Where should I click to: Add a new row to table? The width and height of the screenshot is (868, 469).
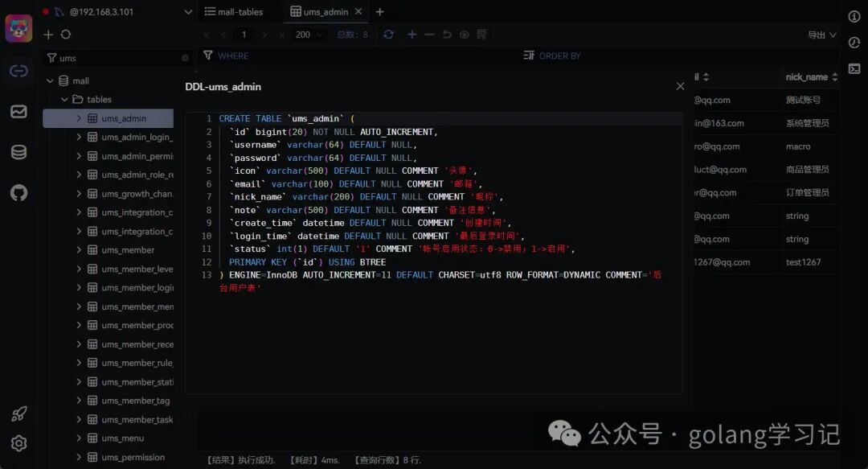coord(411,35)
